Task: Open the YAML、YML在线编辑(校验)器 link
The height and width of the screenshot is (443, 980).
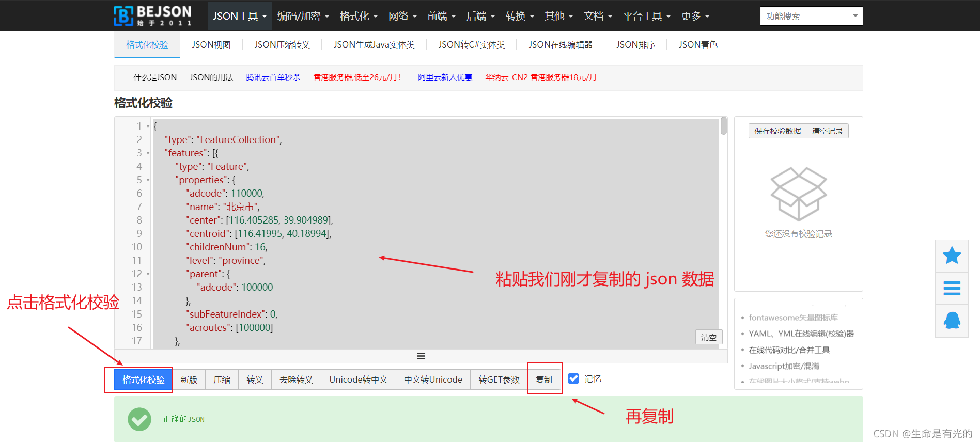Action: [801, 334]
